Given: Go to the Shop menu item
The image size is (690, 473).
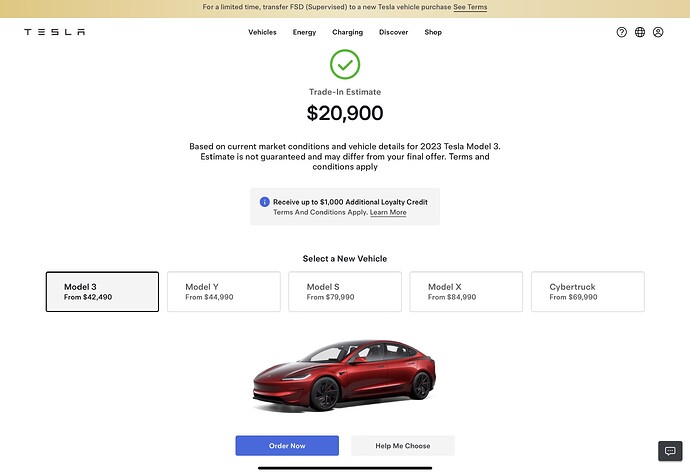Looking at the screenshot, I should tap(433, 32).
